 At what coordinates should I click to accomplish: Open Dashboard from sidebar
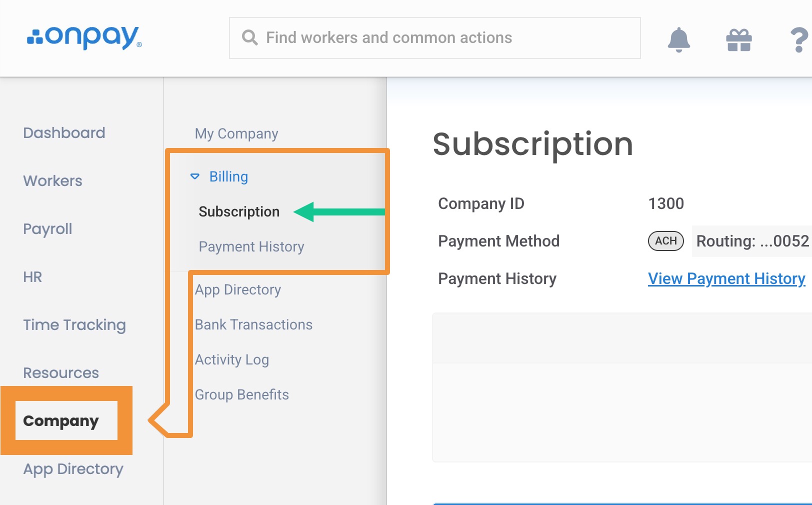[64, 133]
